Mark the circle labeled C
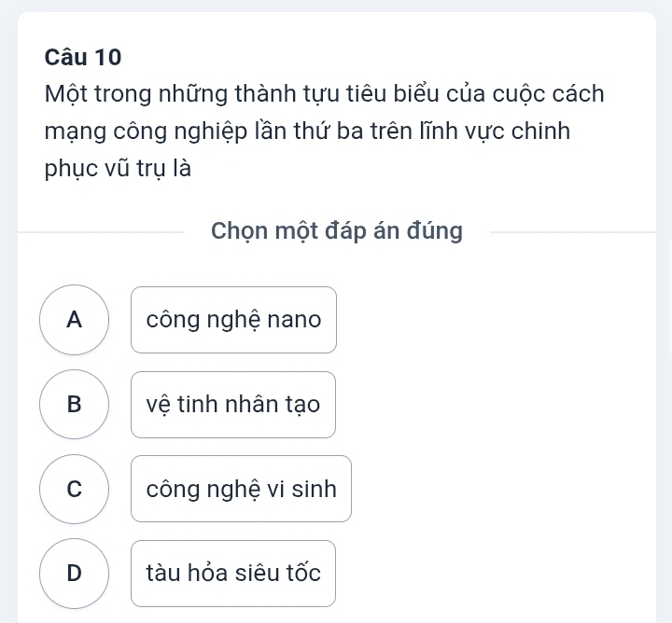The image size is (672, 623). [75, 488]
